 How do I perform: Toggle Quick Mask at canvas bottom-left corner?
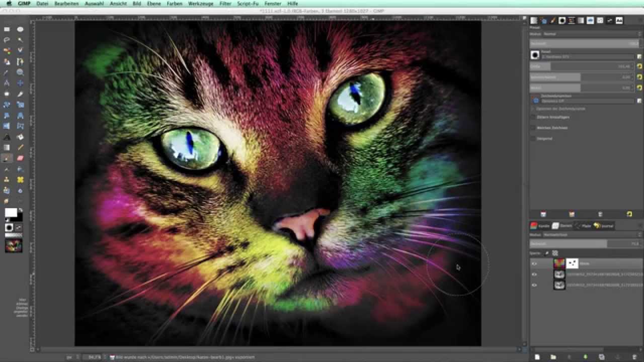[33, 349]
